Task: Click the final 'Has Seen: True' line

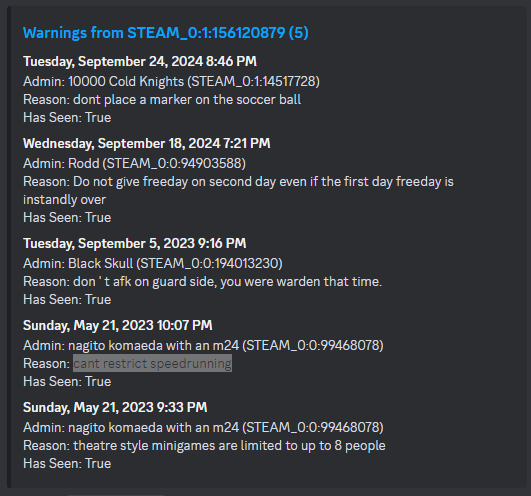Action: pos(67,463)
